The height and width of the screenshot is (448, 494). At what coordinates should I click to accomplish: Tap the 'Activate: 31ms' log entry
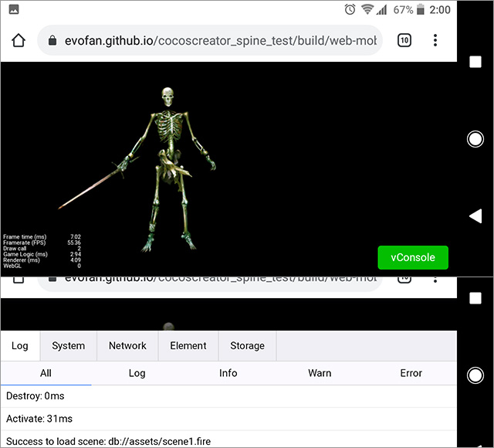[228, 419]
